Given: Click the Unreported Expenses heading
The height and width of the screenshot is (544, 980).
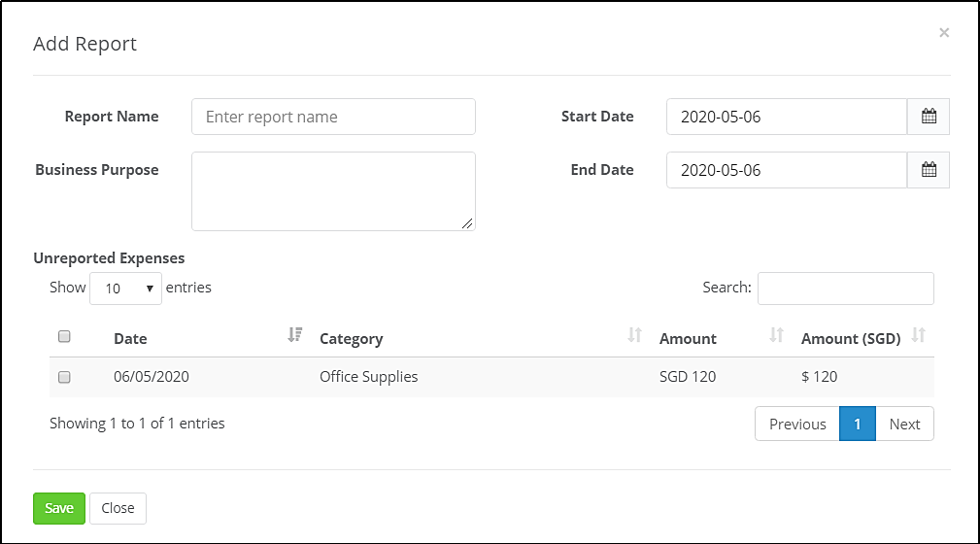Looking at the screenshot, I should click(x=109, y=258).
